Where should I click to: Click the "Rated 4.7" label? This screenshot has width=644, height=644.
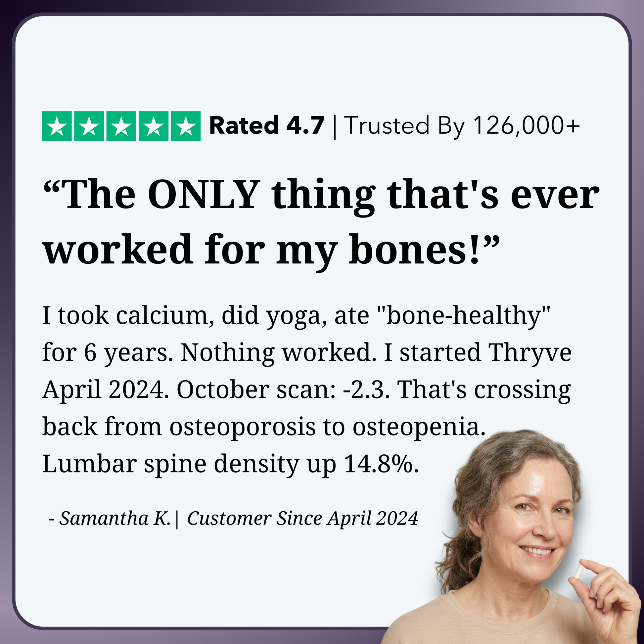pyautogui.click(x=266, y=126)
